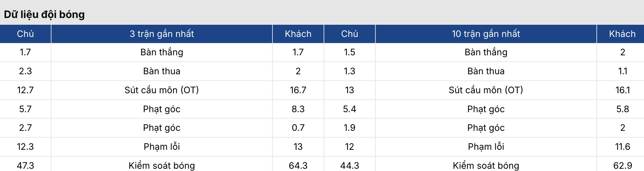Select the "3 trận gần nhất" column header
The height and width of the screenshot is (171, 644).
[x=161, y=34]
